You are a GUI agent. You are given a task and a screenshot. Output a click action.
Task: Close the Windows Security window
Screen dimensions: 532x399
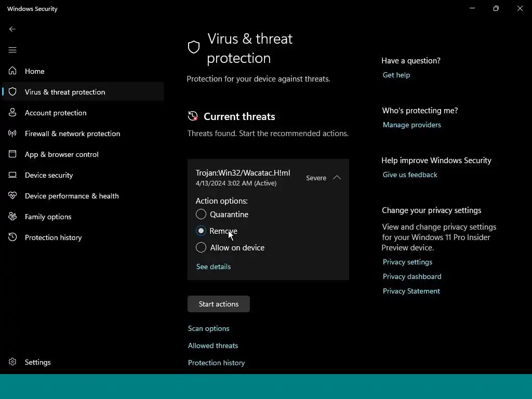(x=520, y=8)
